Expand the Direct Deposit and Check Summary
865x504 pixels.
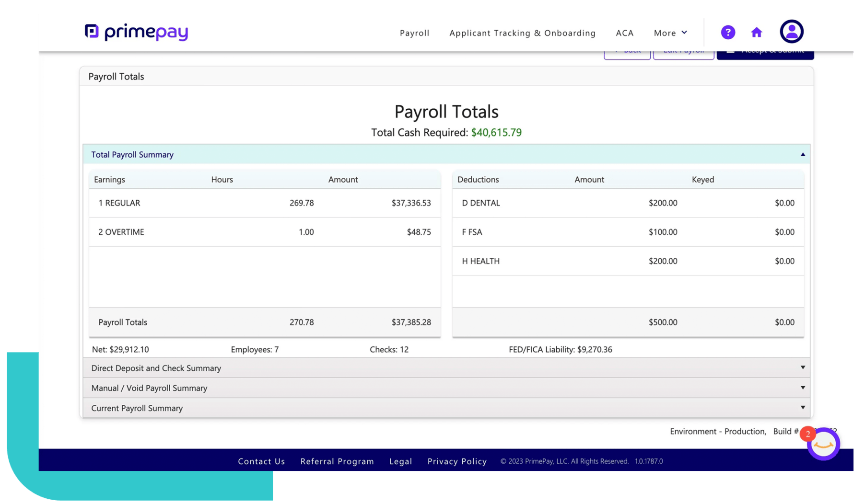[x=803, y=367]
